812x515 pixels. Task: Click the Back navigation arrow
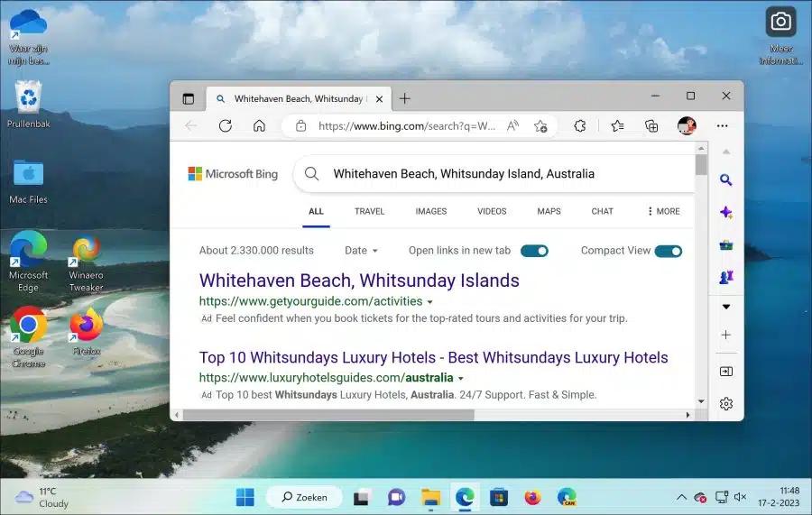coord(190,125)
